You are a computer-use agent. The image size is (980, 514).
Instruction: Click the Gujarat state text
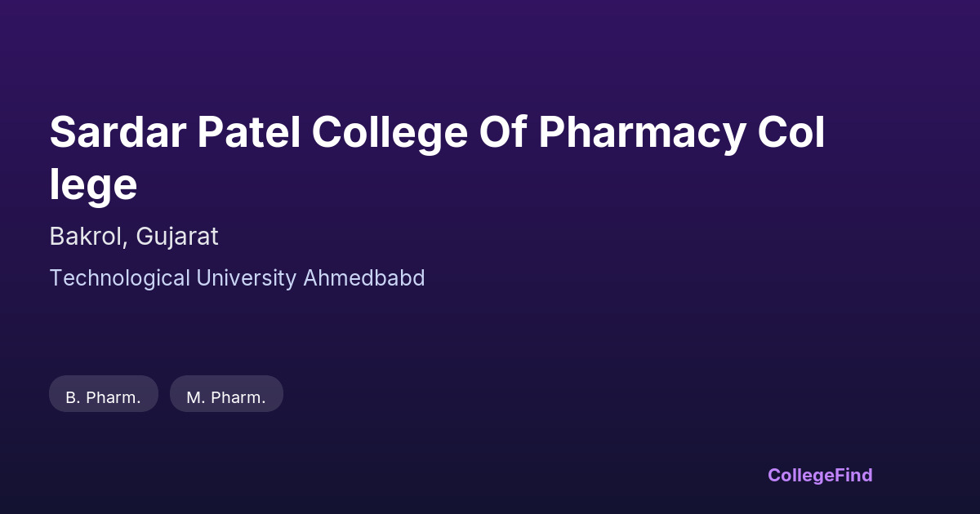click(x=177, y=237)
